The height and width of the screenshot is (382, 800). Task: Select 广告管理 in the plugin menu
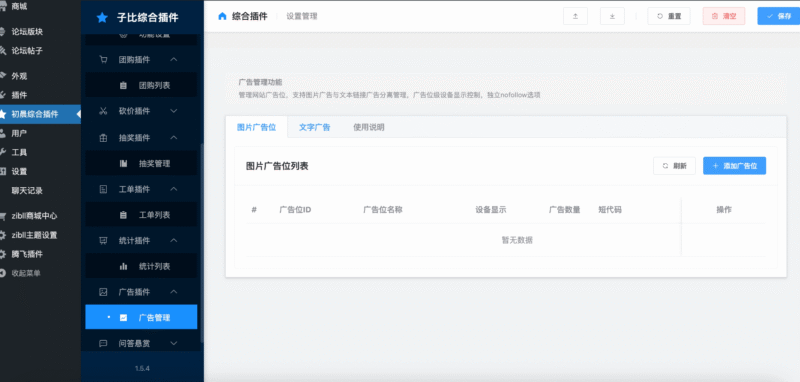click(x=141, y=317)
